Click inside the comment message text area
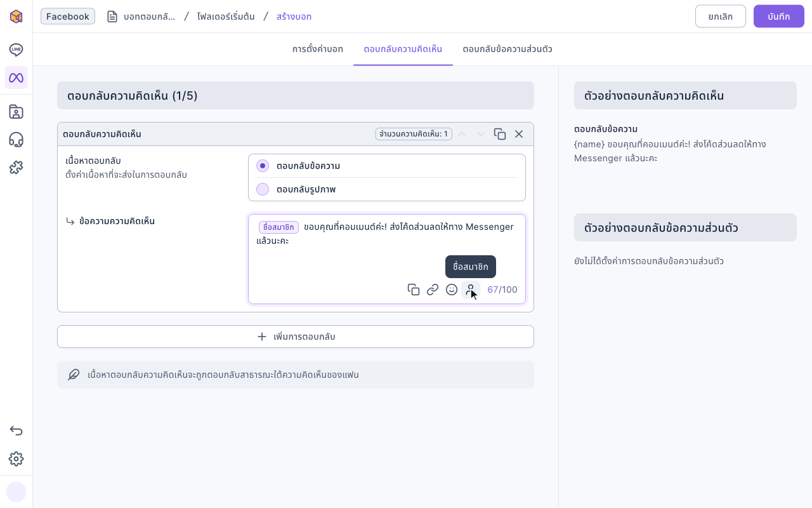812x508 pixels. [387, 259]
